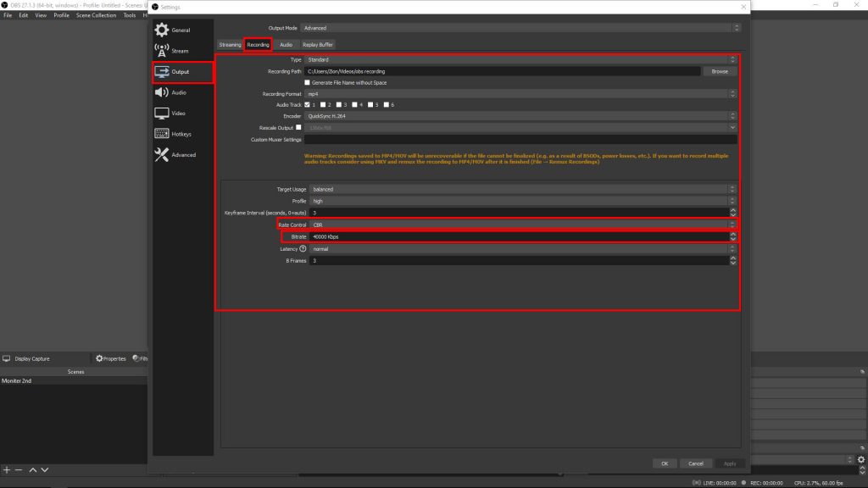Move the scene down with the down arrow

[x=45, y=469]
